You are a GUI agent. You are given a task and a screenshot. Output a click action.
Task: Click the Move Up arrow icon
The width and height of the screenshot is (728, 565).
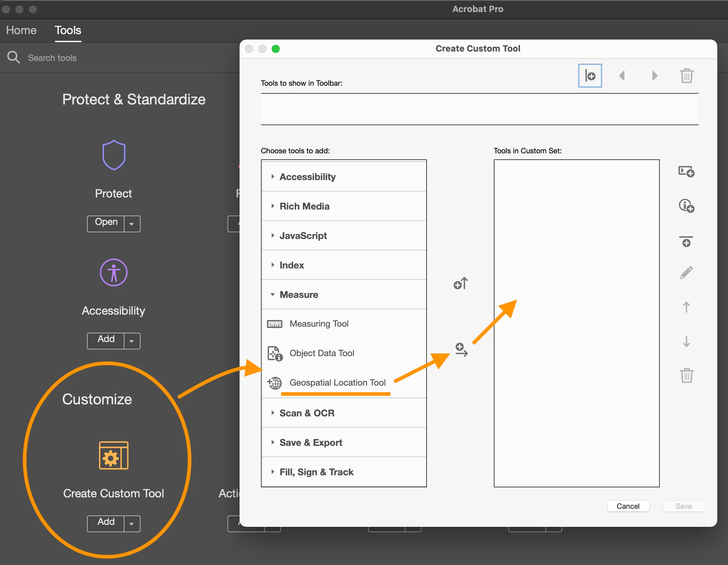pyautogui.click(x=686, y=307)
